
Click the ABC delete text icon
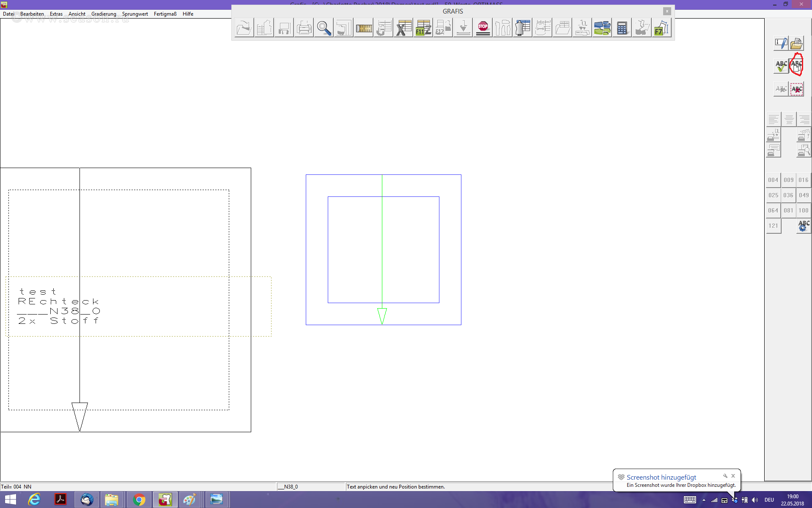tap(796, 89)
